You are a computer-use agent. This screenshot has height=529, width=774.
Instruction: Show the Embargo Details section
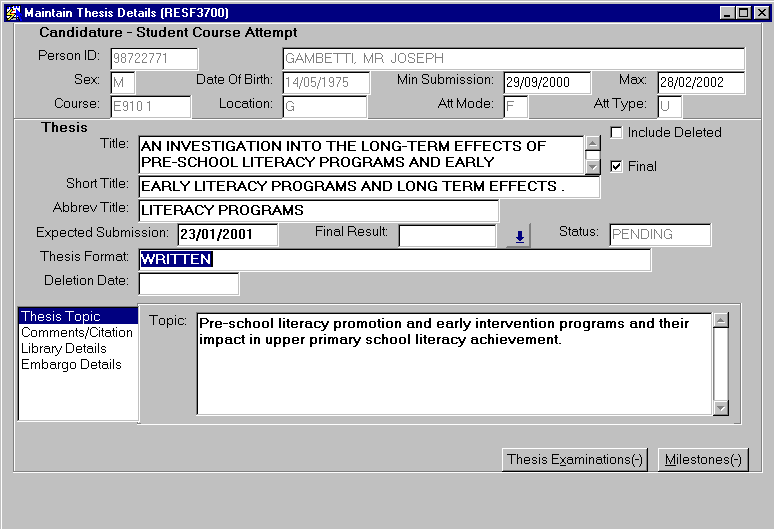coord(71,365)
